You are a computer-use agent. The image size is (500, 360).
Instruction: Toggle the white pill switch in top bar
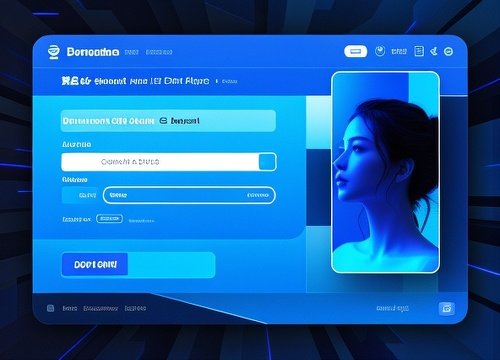(356, 51)
